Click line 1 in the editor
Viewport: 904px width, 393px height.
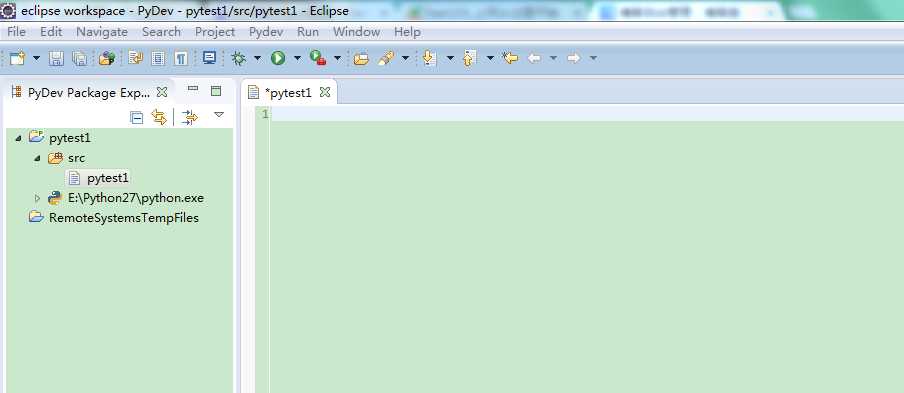coord(587,114)
